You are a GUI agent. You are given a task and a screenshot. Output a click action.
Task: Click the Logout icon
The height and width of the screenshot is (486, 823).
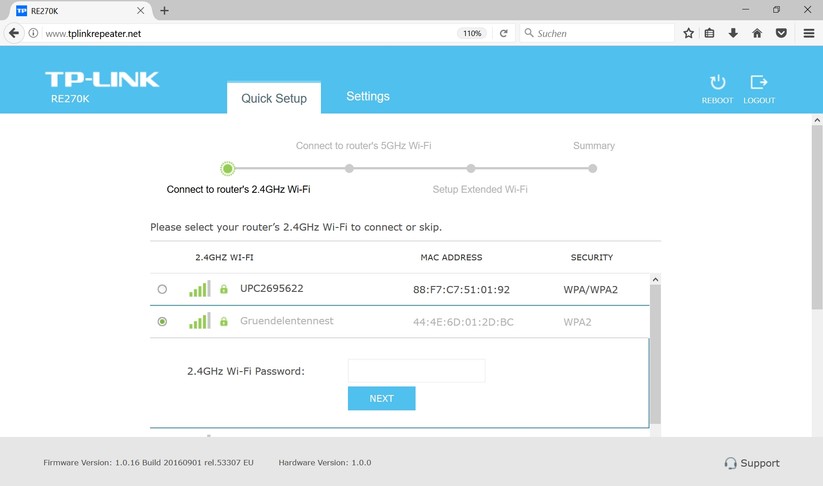tap(759, 83)
